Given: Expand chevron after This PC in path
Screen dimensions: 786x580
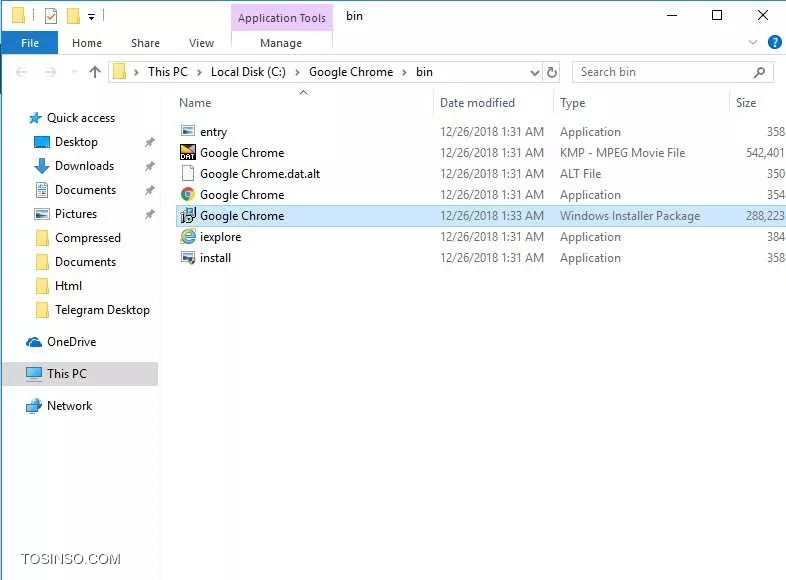Looking at the screenshot, I should (199, 73).
